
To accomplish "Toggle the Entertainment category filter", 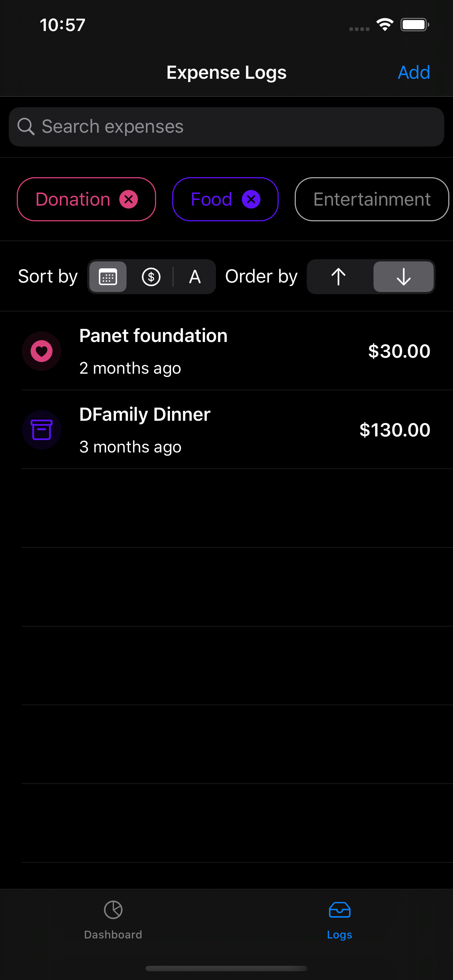I will (372, 199).
